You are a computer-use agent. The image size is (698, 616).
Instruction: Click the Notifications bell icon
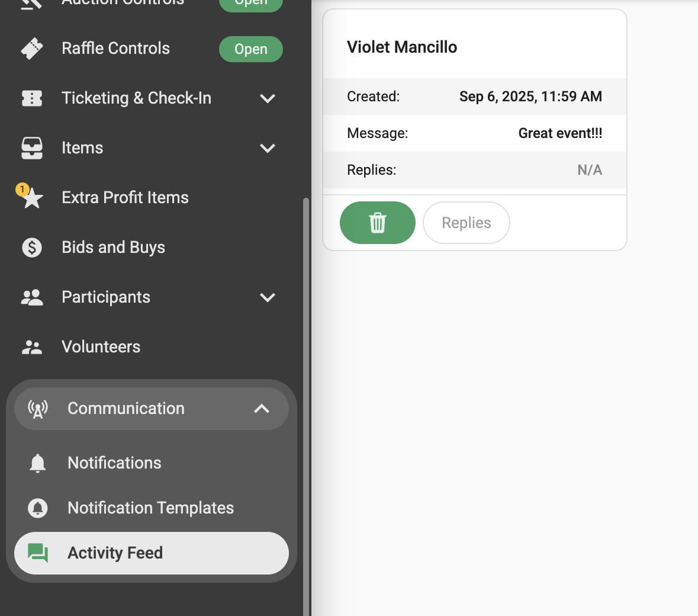38,463
